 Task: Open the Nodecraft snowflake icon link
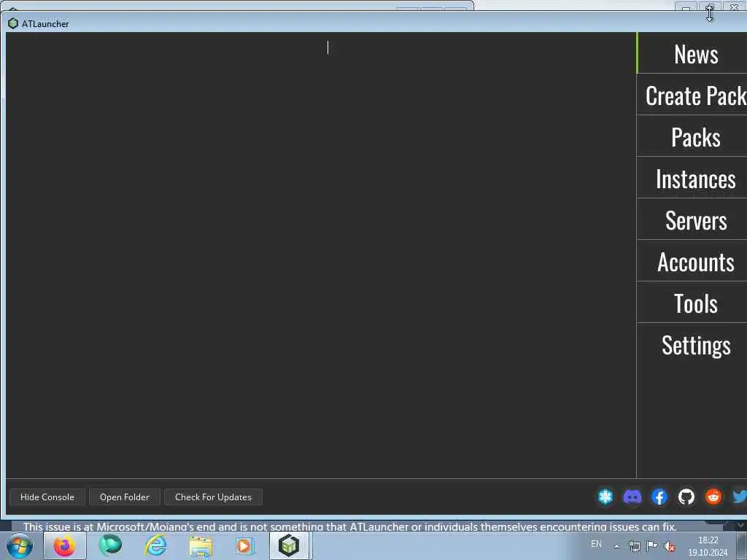605,497
